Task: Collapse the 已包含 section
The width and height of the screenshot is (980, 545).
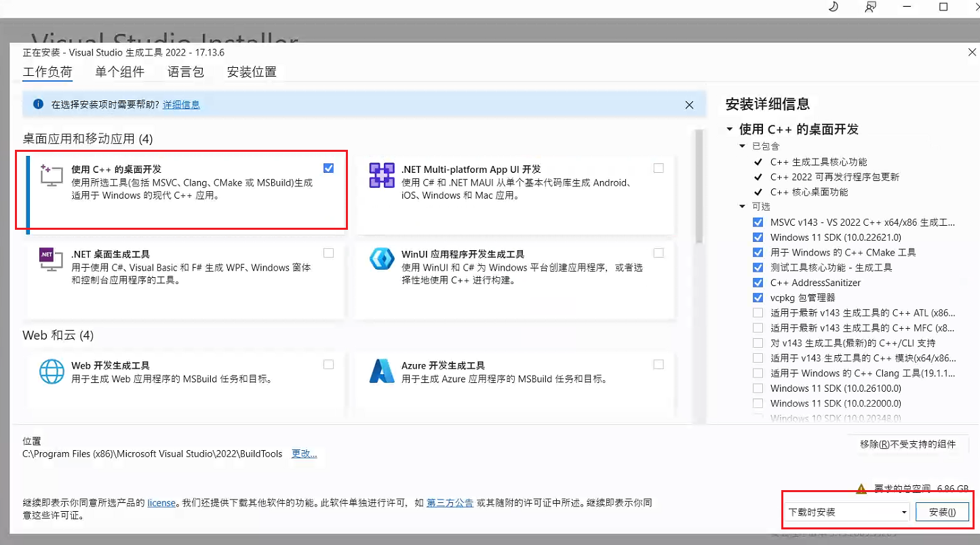Action: 741,145
